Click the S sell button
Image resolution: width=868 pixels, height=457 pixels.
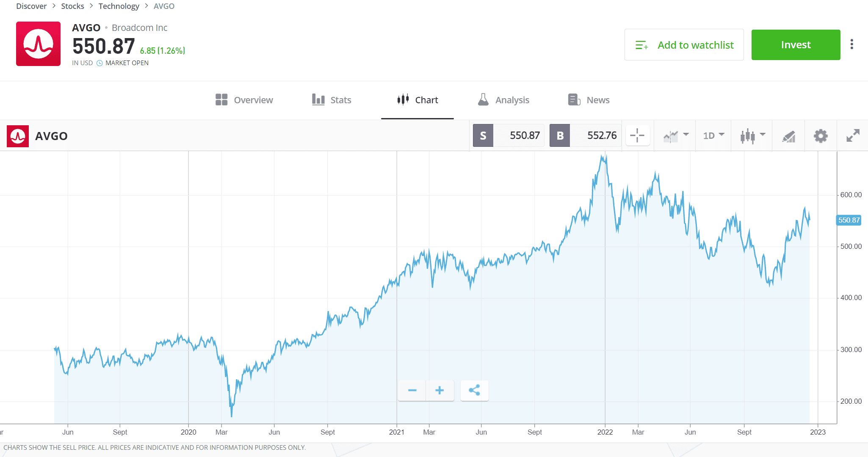click(483, 136)
